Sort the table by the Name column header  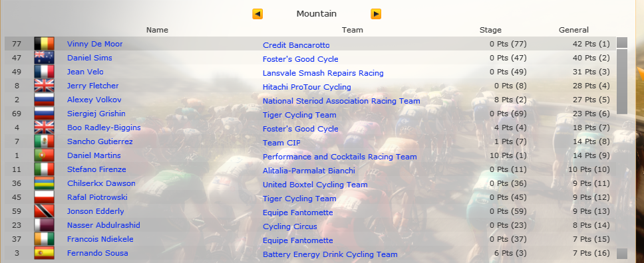pyautogui.click(x=157, y=30)
